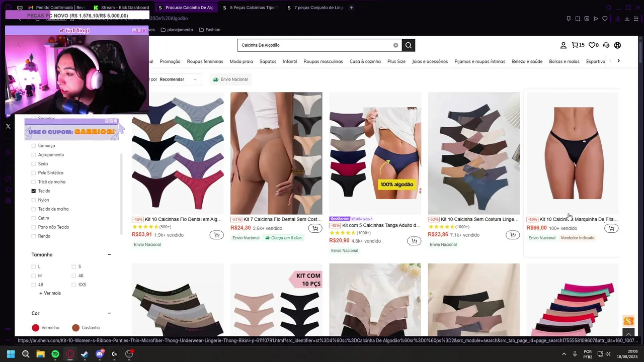Image resolution: width=644 pixels, height=362 pixels.
Task: Uncheck the Tecido filter checkbox
Action: tap(34, 191)
